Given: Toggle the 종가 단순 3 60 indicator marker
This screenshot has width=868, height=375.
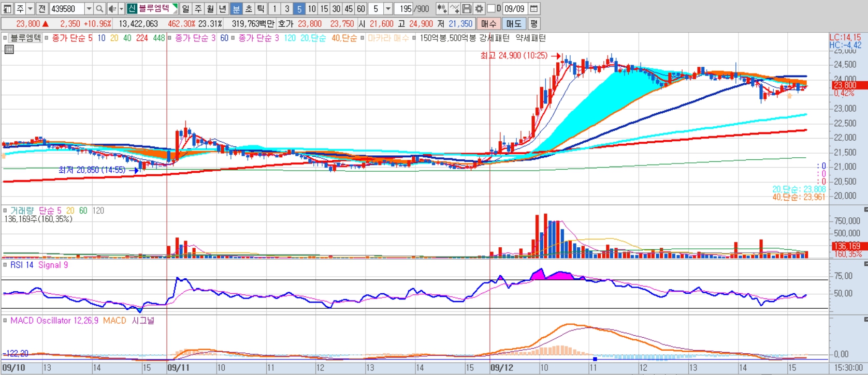Looking at the screenshot, I should click(x=170, y=38).
